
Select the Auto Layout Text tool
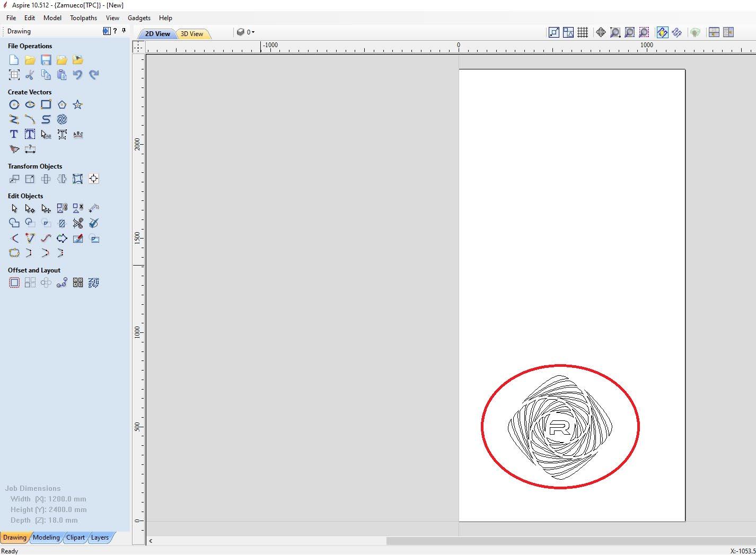coord(30,134)
